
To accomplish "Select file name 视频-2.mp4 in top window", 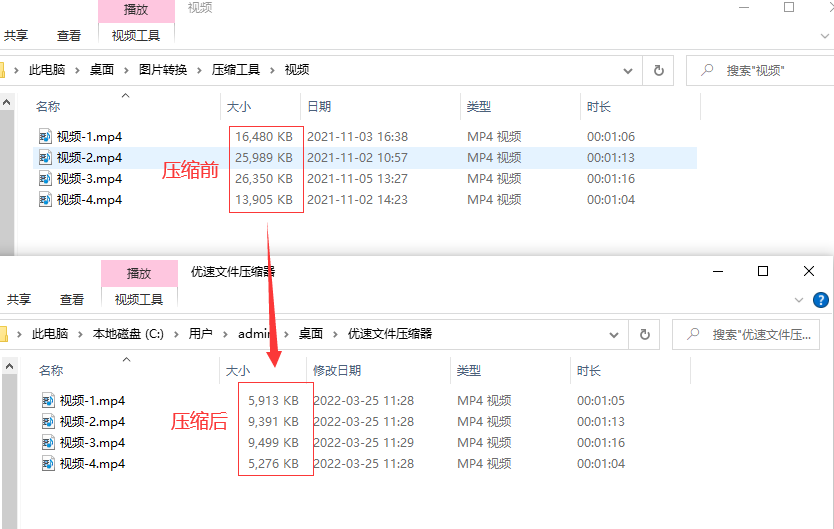I will pyautogui.click(x=89, y=158).
